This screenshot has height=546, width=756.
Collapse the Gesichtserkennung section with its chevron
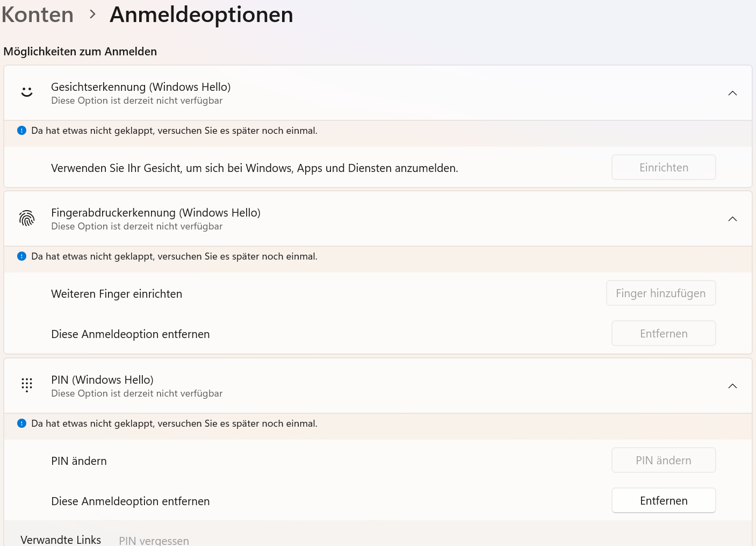click(x=732, y=94)
